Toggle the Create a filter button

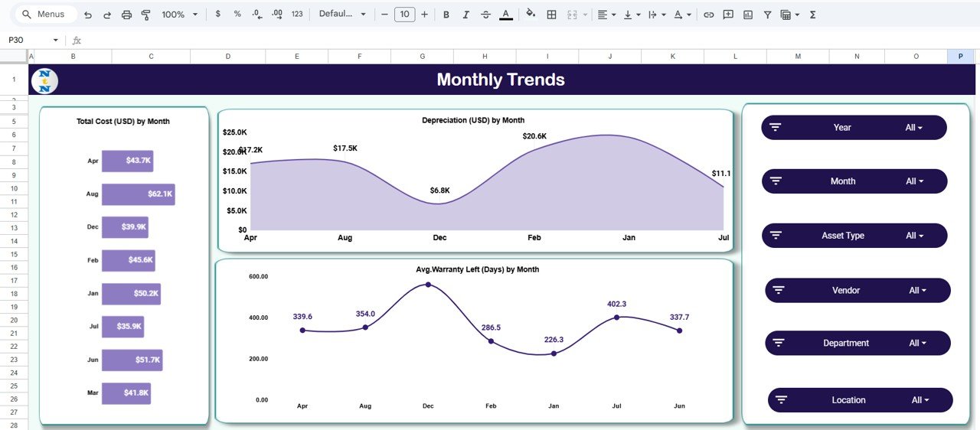[767, 15]
